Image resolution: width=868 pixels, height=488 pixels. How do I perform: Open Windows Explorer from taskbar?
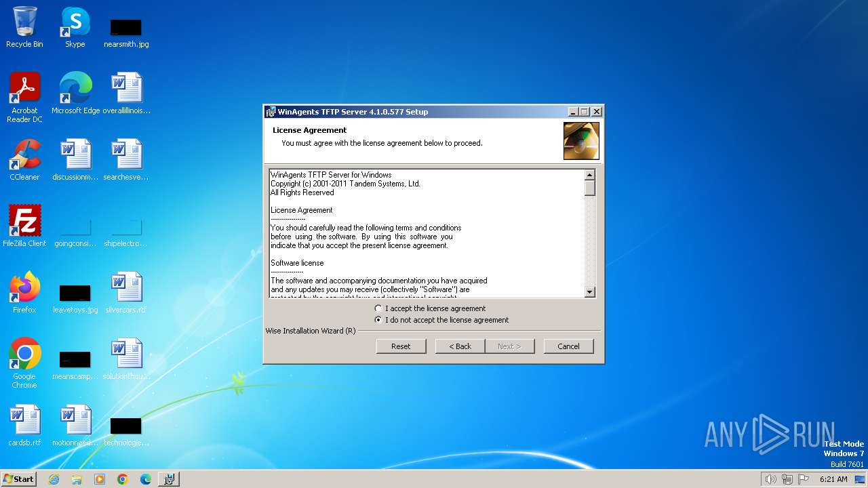77,479
